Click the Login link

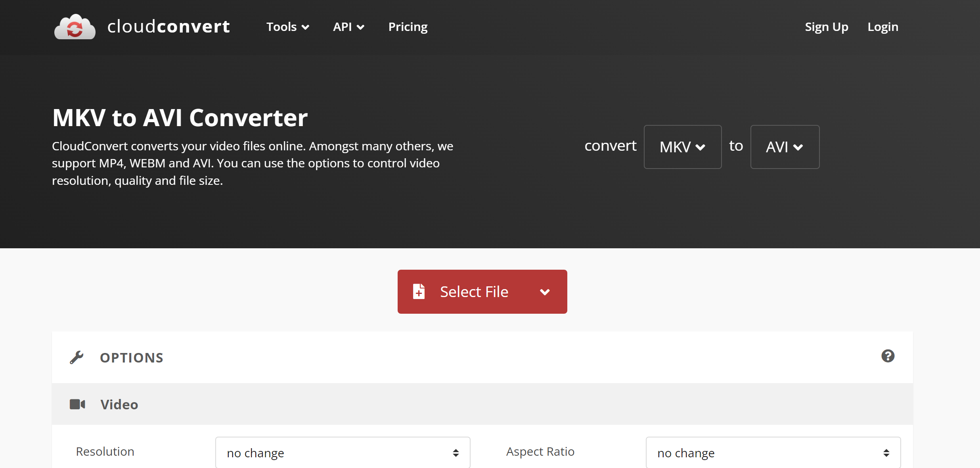pyautogui.click(x=883, y=27)
